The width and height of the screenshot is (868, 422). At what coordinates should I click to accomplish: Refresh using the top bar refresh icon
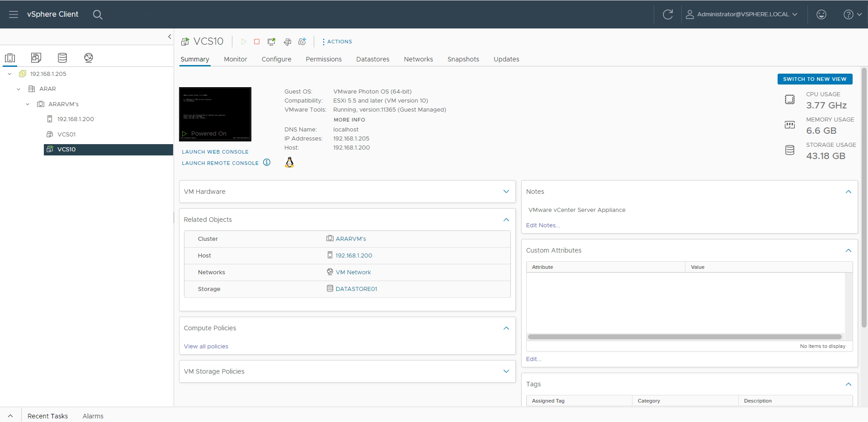pos(668,14)
